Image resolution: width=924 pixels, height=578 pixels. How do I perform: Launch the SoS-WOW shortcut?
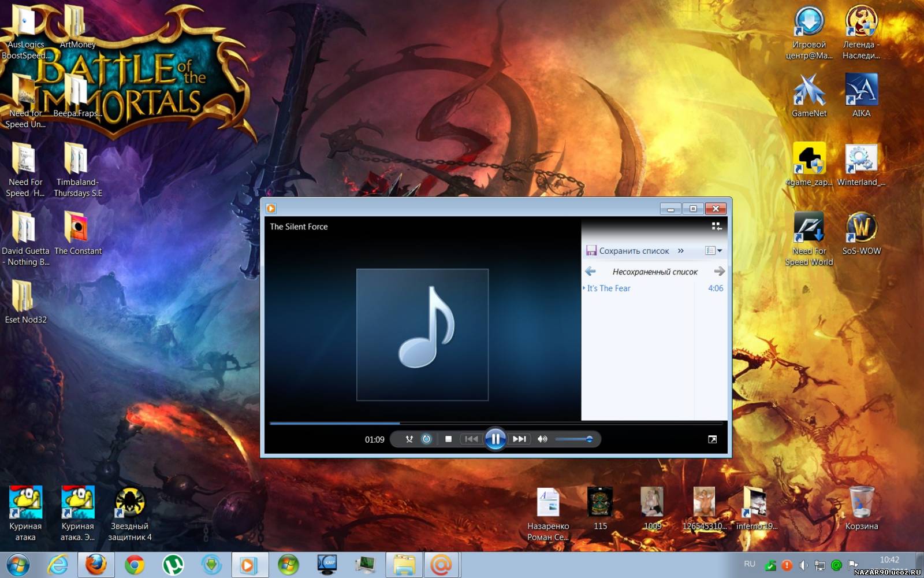point(861,234)
